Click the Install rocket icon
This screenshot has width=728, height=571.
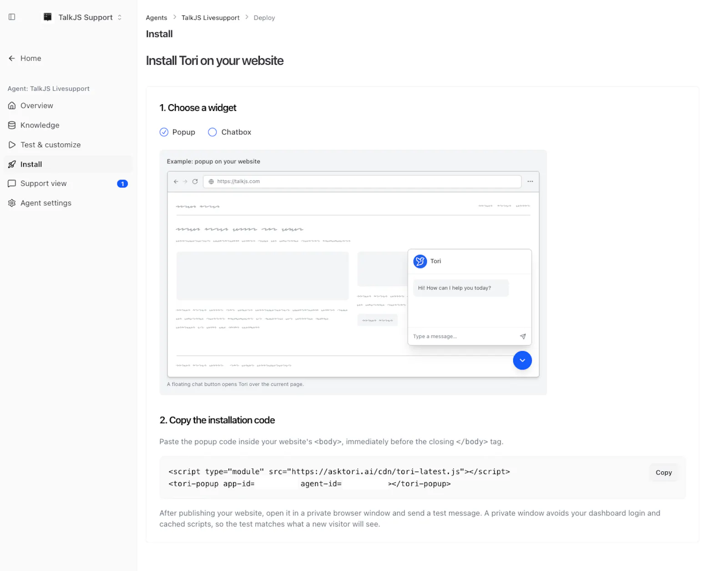pyautogui.click(x=12, y=164)
